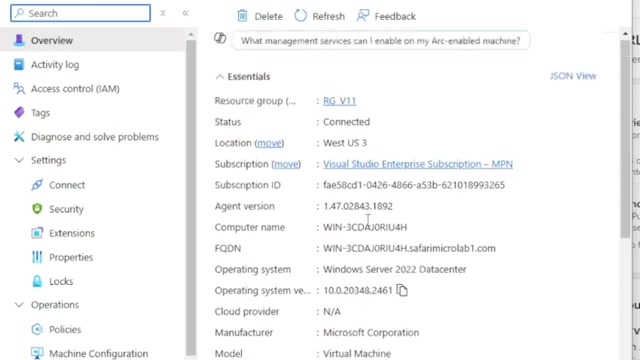This screenshot has width=640, height=360.
Task: Click the Machine Configuration icon
Action: 37,353
